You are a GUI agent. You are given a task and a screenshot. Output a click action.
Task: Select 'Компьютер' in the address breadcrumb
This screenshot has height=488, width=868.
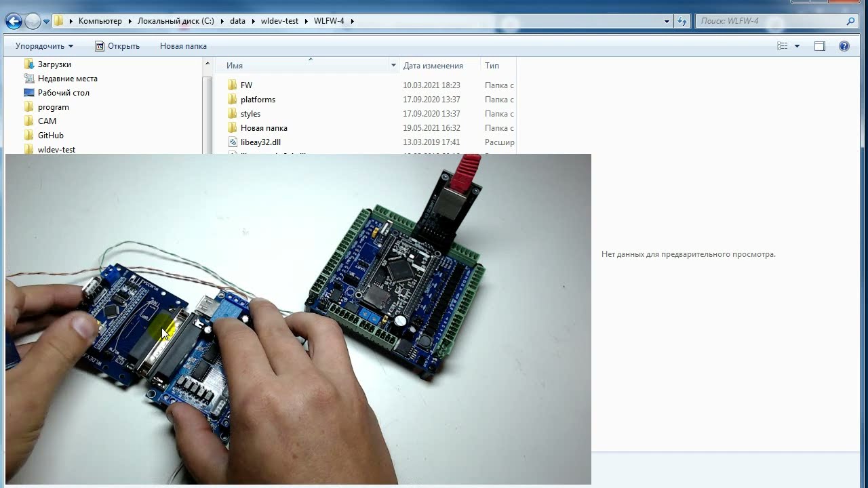pos(100,21)
